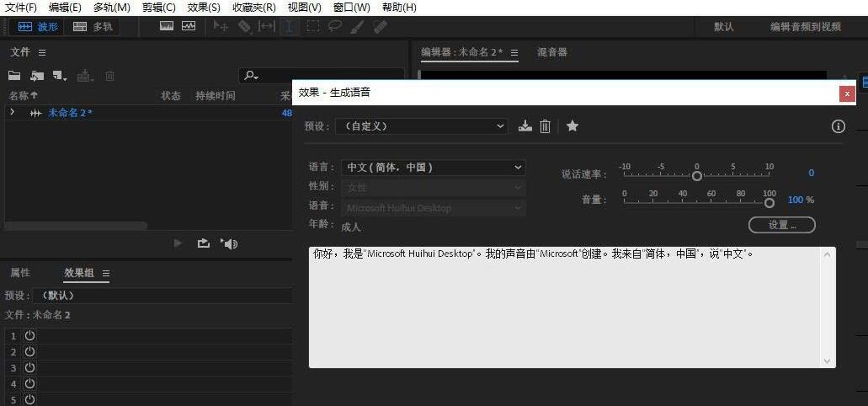The image size is (868, 406).
Task: Select the Razor tool in toolbar
Action: [244, 26]
